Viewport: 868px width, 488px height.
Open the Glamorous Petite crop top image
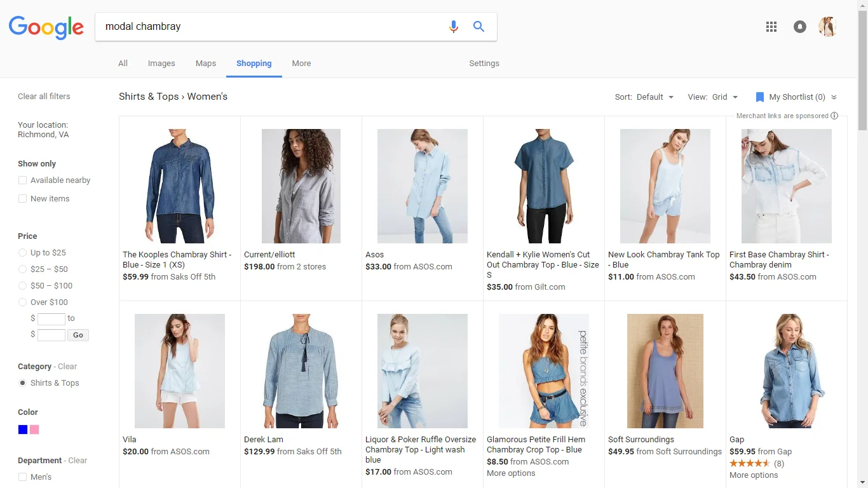[544, 371]
